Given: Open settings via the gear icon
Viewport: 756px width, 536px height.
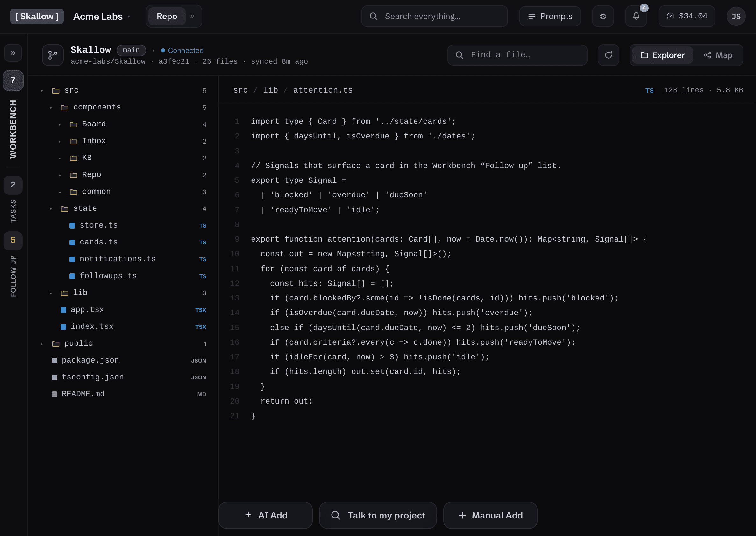Looking at the screenshot, I should (603, 16).
